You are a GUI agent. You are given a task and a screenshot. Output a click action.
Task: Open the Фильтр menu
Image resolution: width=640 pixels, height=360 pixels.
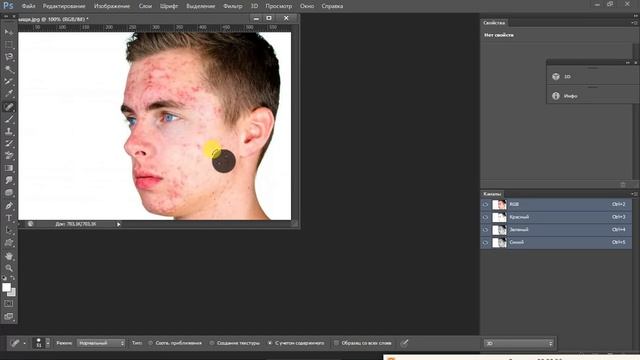coord(233,6)
